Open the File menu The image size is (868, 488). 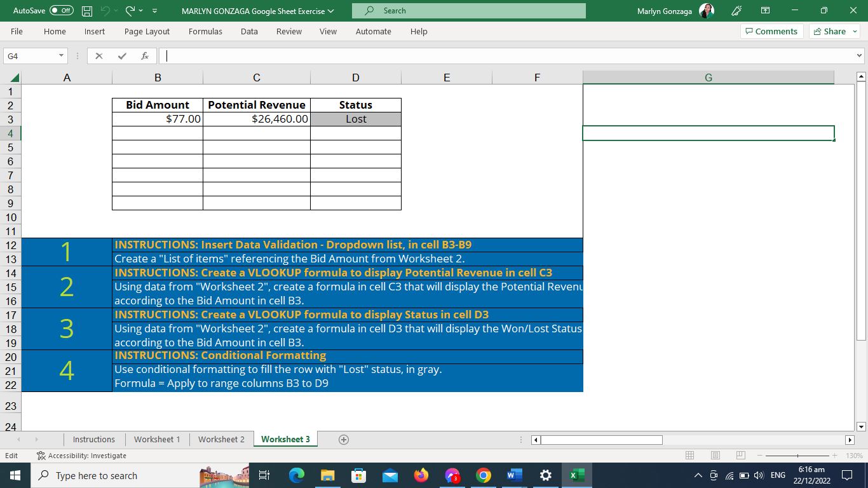click(x=17, y=31)
